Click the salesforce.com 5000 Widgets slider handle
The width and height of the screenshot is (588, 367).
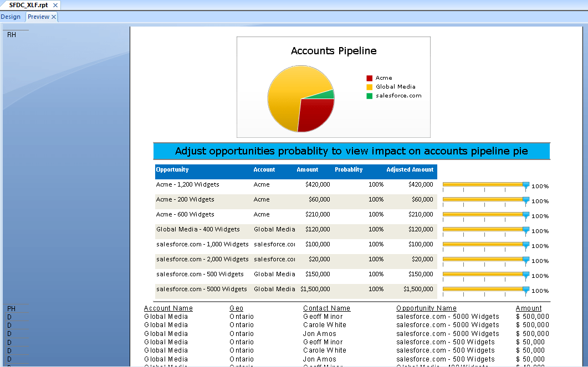(526, 290)
